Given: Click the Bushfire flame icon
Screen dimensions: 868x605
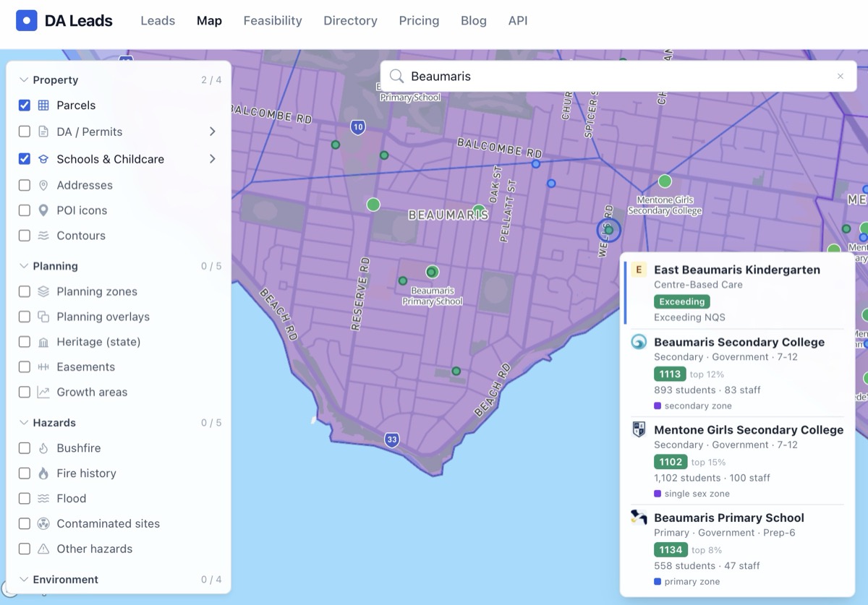Looking at the screenshot, I should (x=43, y=448).
